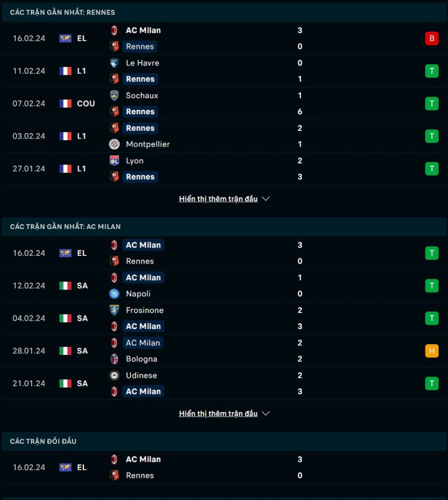The image size is (448, 500).
Task: Open the 07.02.24 Sochaux vs Rennes match
Action: (224, 104)
